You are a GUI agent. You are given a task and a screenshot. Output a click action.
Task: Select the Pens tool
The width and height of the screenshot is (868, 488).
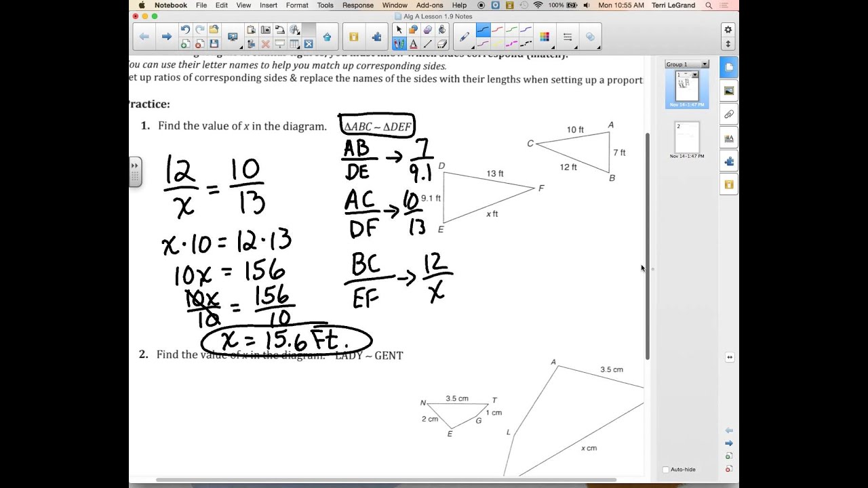click(399, 44)
